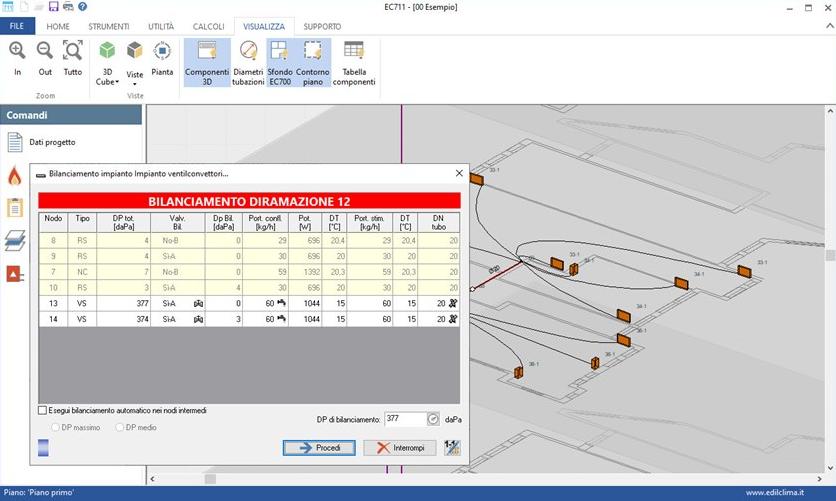Switch to the CALCOLI ribbon tab
The image size is (836, 501).
click(208, 25)
